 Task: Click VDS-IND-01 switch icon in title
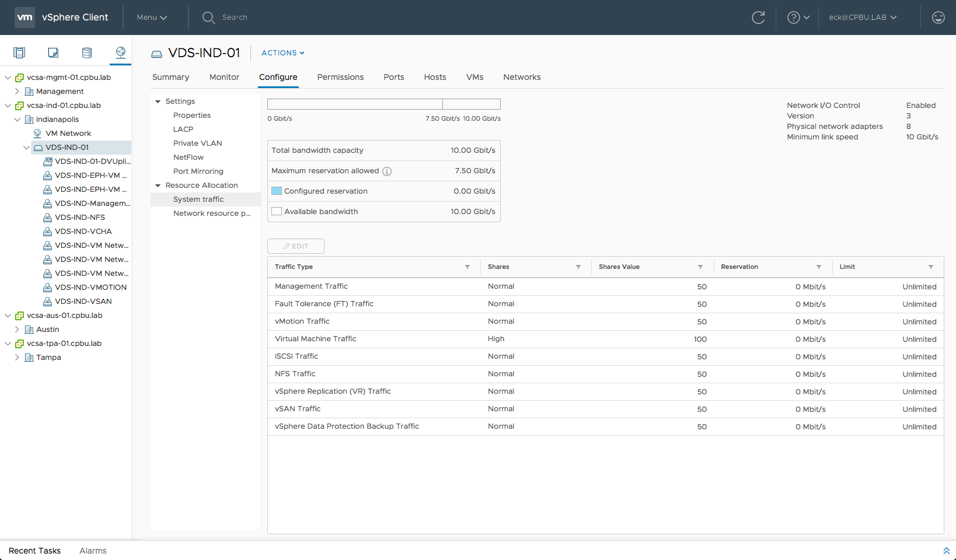coord(156,54)
